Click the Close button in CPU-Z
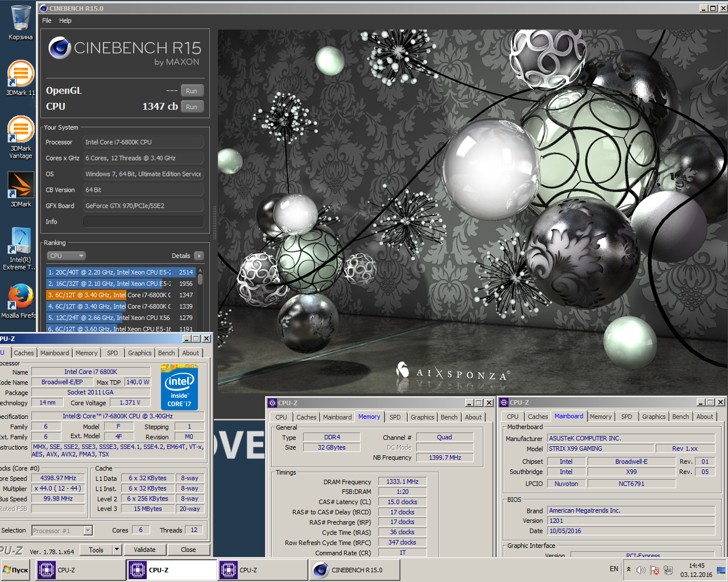Viewport: 728px width, 582px height. [x=188, y=550]
